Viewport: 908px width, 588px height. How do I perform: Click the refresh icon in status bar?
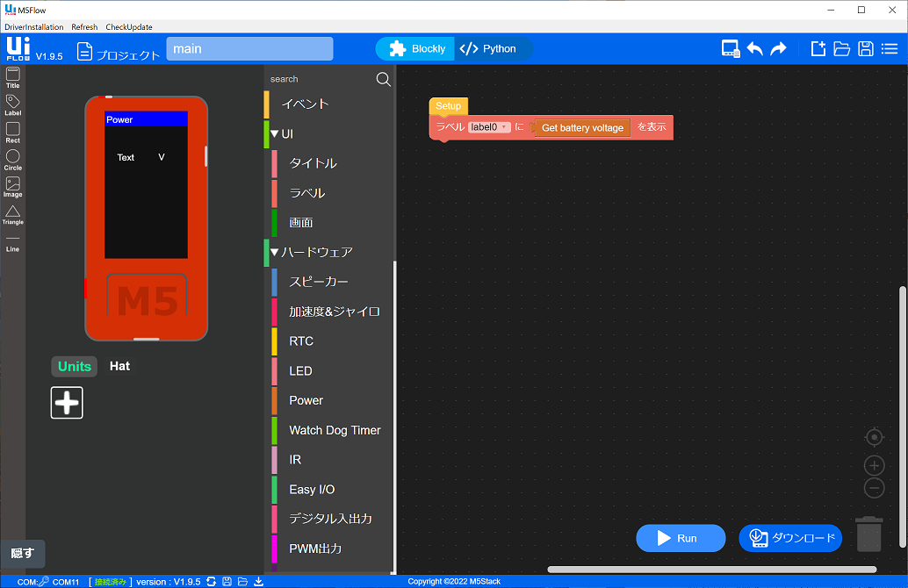point(212,582)
